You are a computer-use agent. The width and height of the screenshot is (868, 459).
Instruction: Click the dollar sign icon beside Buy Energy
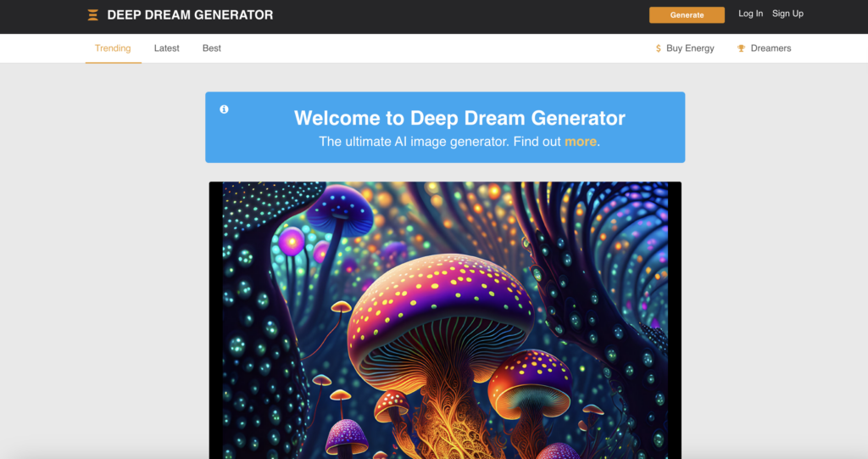(x=659, y=48)
